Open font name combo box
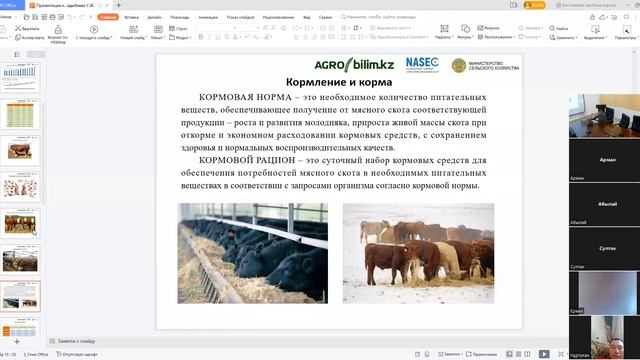The height and width of the screenshot is (360, 640). 217,28
